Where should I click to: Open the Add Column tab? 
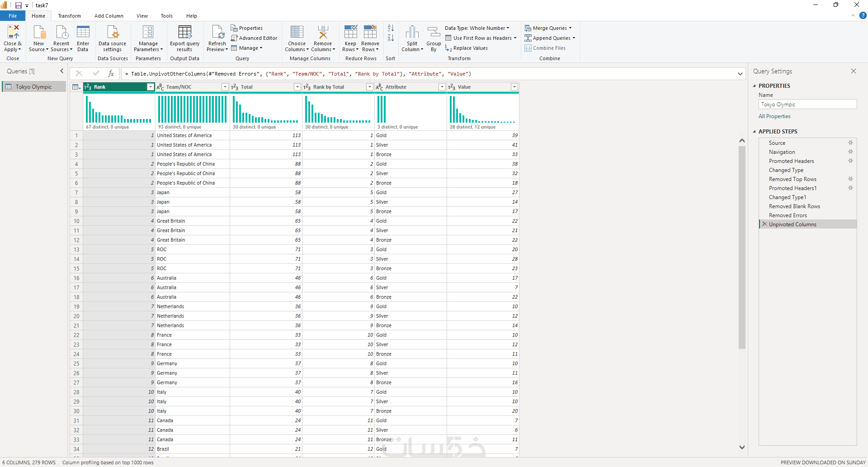point(108,16)
